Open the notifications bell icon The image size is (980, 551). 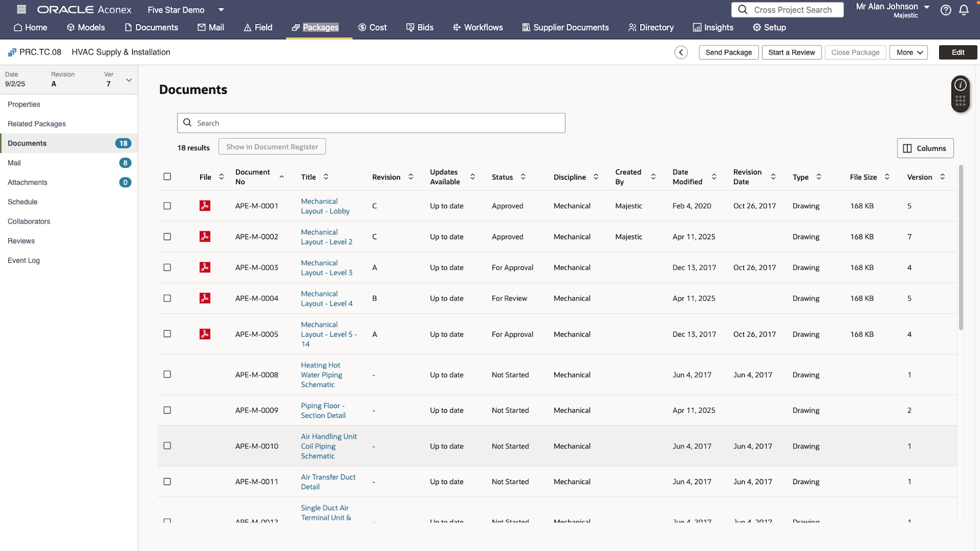[964, 10]
